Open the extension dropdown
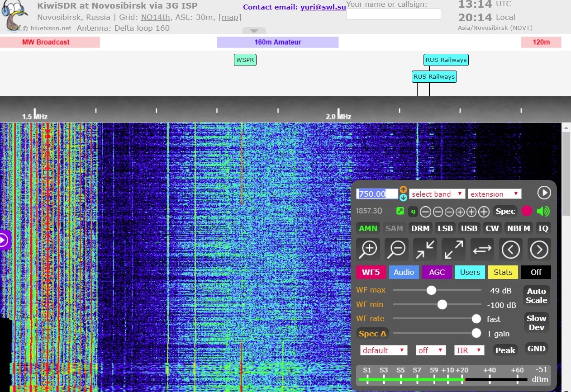The width and height of the screenshot is (571, 392). tap(495, 194)
